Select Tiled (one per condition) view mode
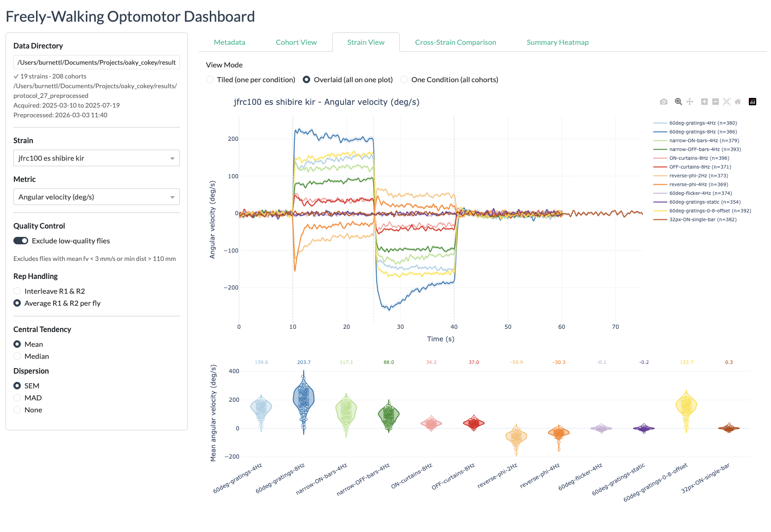This screenshot has width=771, height=532. (x=210, y=79)
